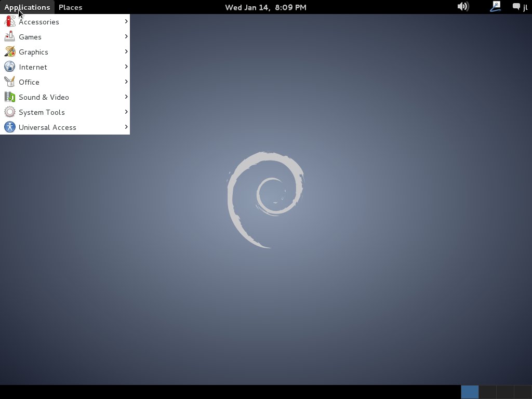The width and height of the screenshot is (532, 399).
Task: Click the wired network connection icon
Action: click(x=495, y=7)
